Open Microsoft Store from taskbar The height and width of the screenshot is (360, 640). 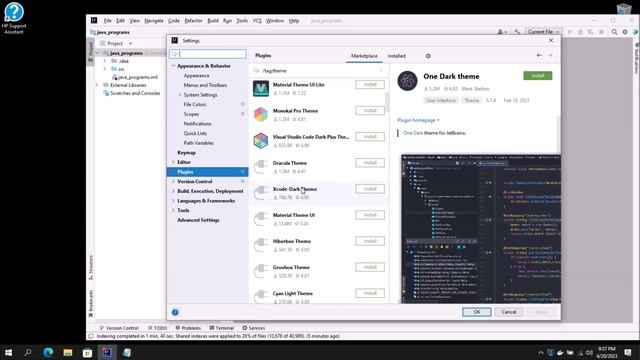87,352
